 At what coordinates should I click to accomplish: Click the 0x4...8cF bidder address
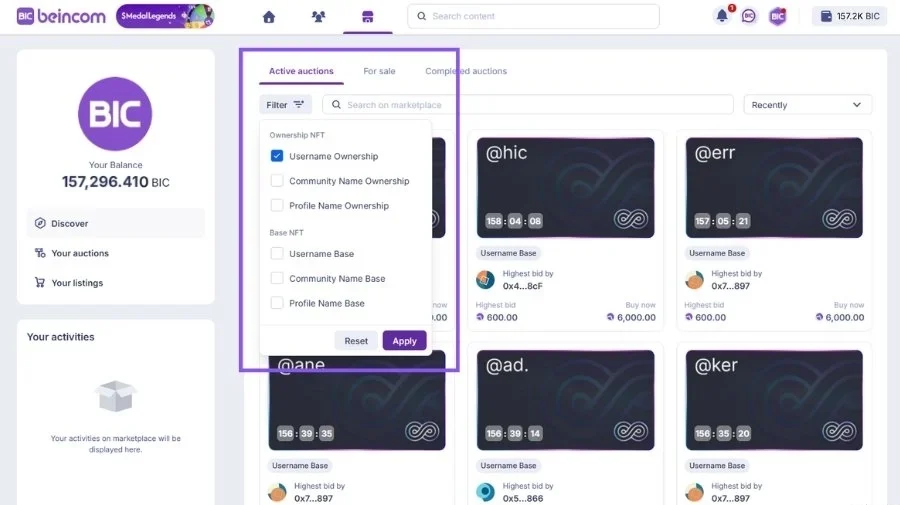pos(522,286)
